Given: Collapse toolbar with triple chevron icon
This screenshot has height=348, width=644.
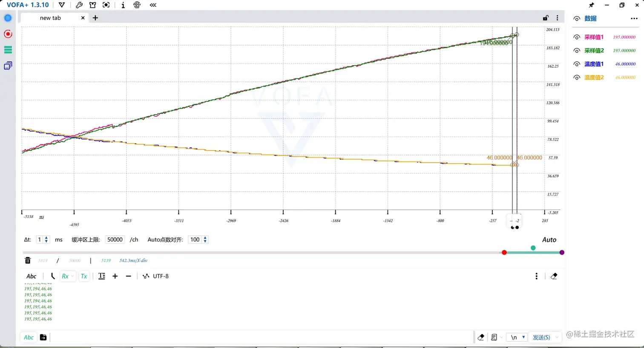Looking at the screenshot, I should [x=153, y=5].
